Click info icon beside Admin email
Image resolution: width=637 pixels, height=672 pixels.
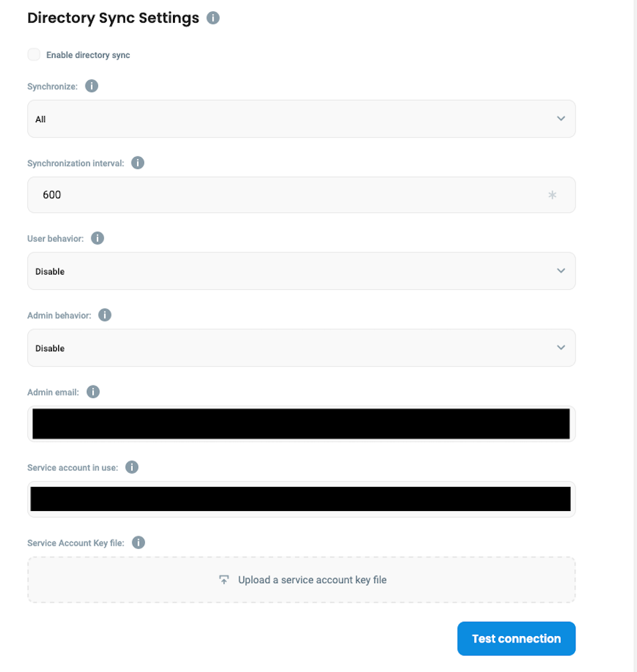click(x=93, y=392)
